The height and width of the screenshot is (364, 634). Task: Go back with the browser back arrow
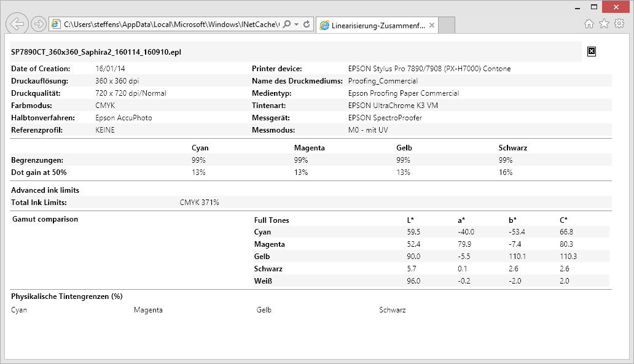tap(17, 24)
